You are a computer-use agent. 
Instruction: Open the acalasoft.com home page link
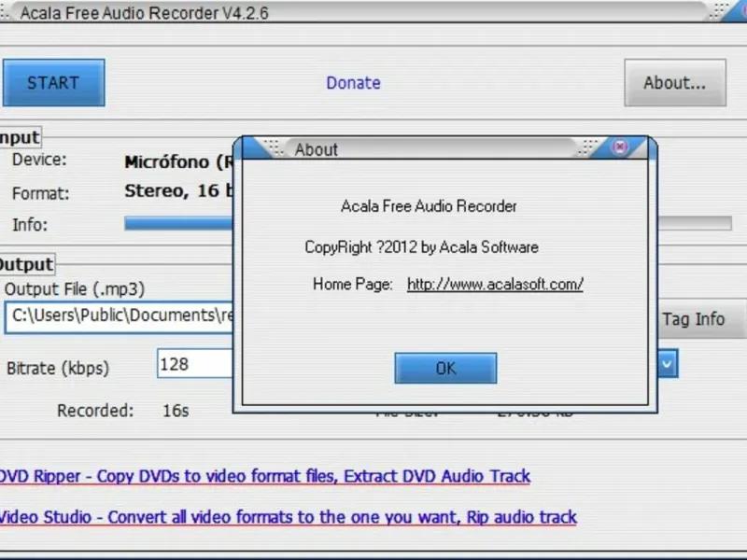click(495, 285)
